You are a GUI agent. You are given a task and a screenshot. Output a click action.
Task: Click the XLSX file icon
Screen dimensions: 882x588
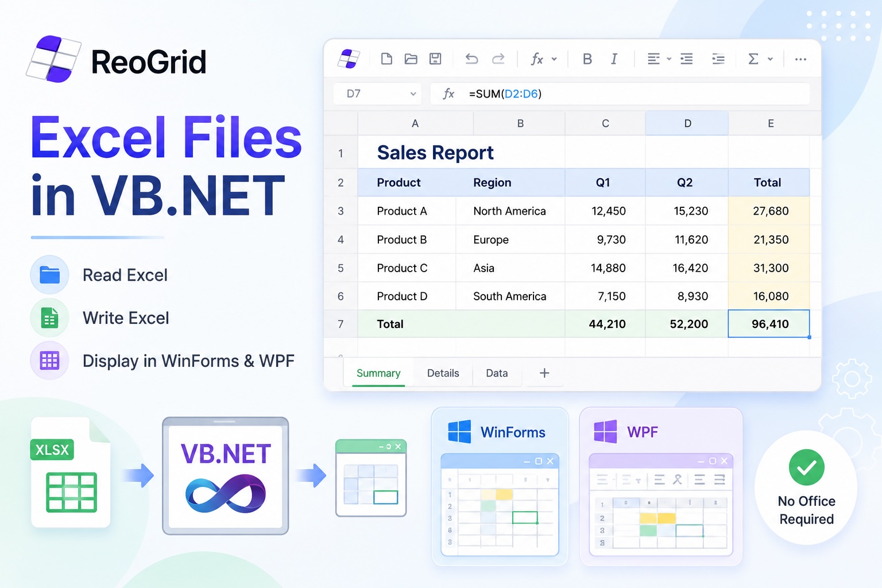pos(70,472)
